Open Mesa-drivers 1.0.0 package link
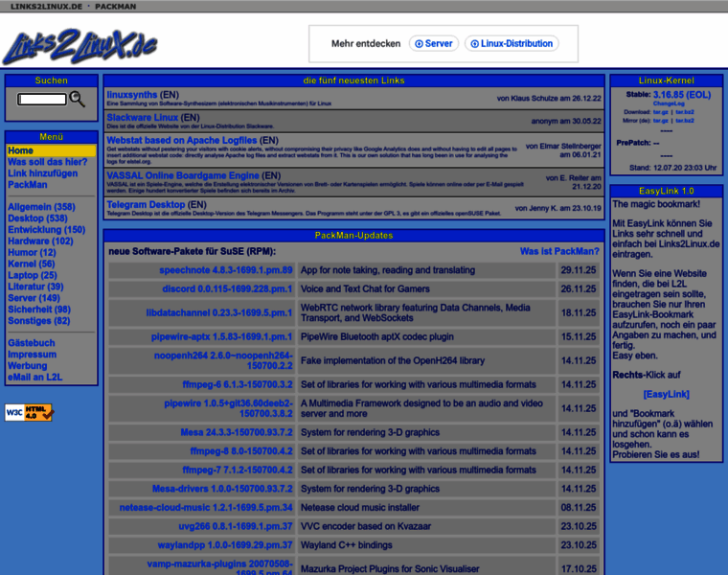The height and width of the screenshot is (575, 728). pyautogui.click(x=222, y=489)
